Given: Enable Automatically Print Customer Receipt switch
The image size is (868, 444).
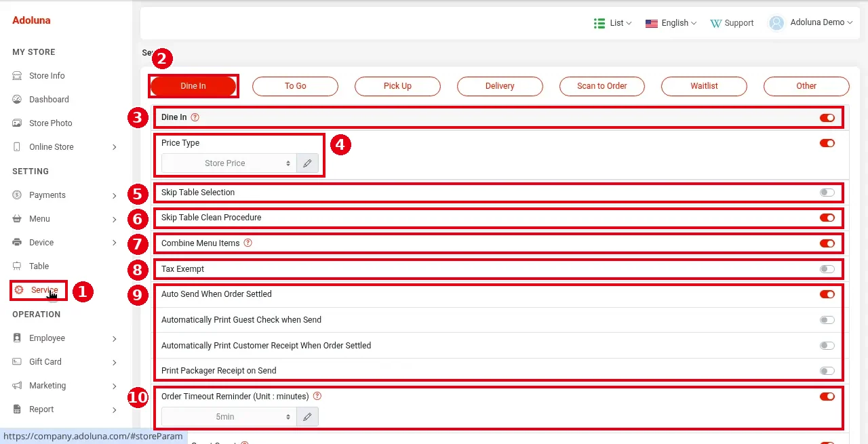Looking at the screenshot, I should [x=827, y=346].
